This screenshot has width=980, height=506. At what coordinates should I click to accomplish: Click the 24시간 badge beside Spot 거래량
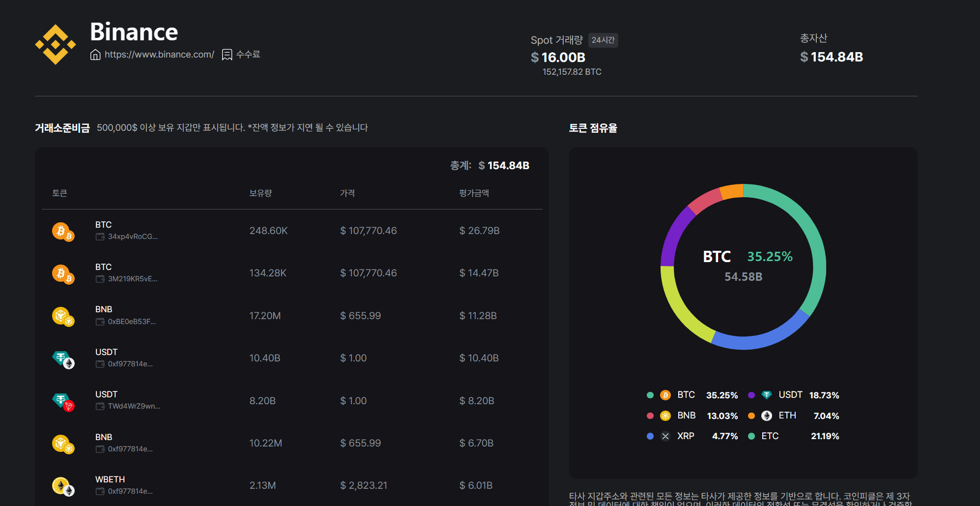tap(603, 40)
